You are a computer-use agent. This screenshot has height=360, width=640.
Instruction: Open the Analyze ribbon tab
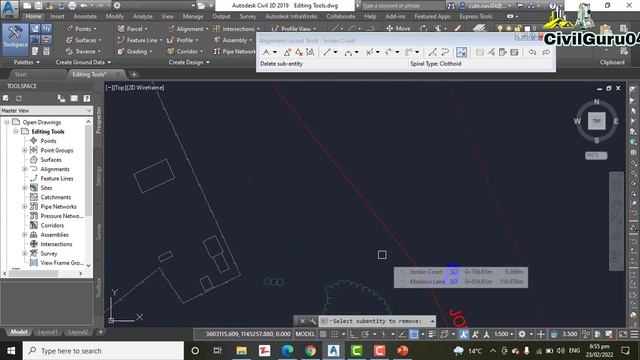(143, 16)
